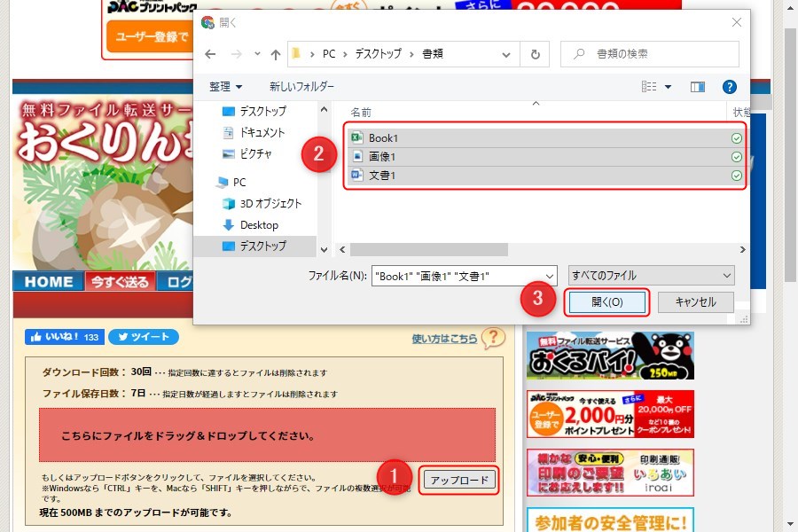Expand the すべてのファイル file type dropdown
Image resolution: width=798 pixels, height=532 pixels.
[652, 276]
